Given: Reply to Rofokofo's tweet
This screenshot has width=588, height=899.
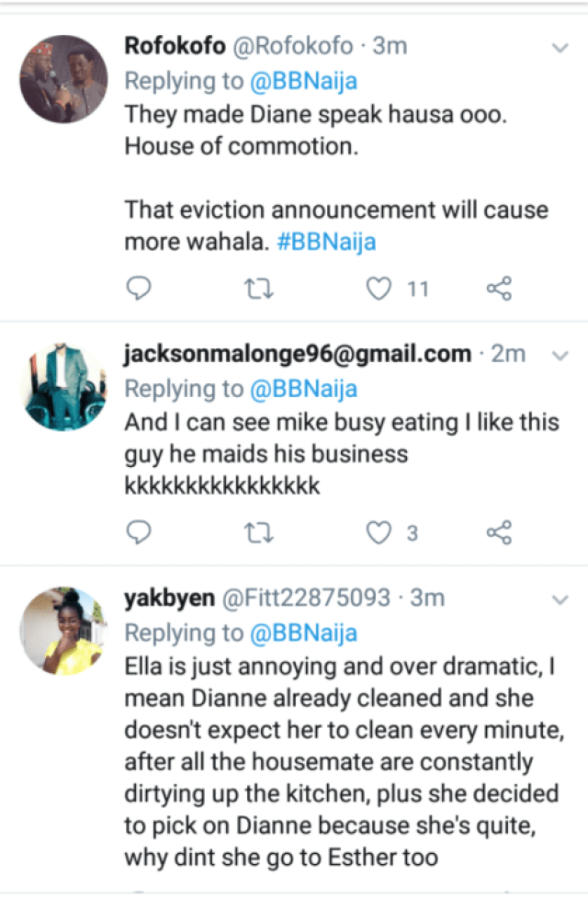Looking at the screenshot, I should 138,288.
